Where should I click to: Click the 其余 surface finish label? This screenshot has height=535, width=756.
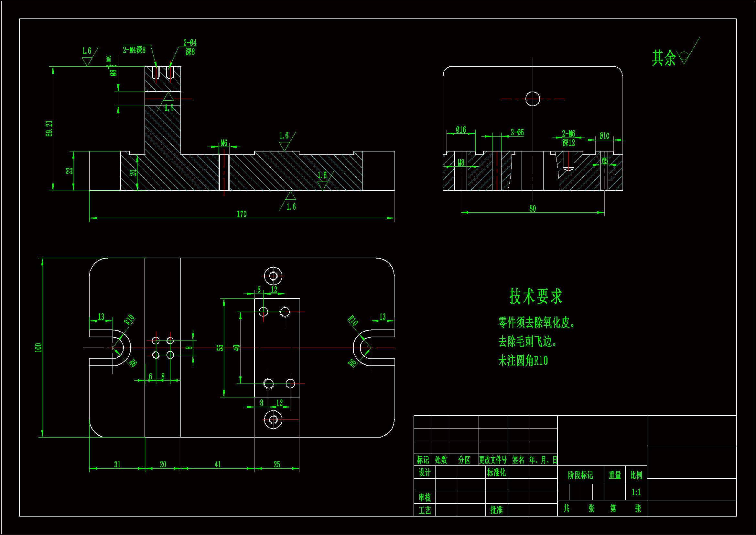664,58
